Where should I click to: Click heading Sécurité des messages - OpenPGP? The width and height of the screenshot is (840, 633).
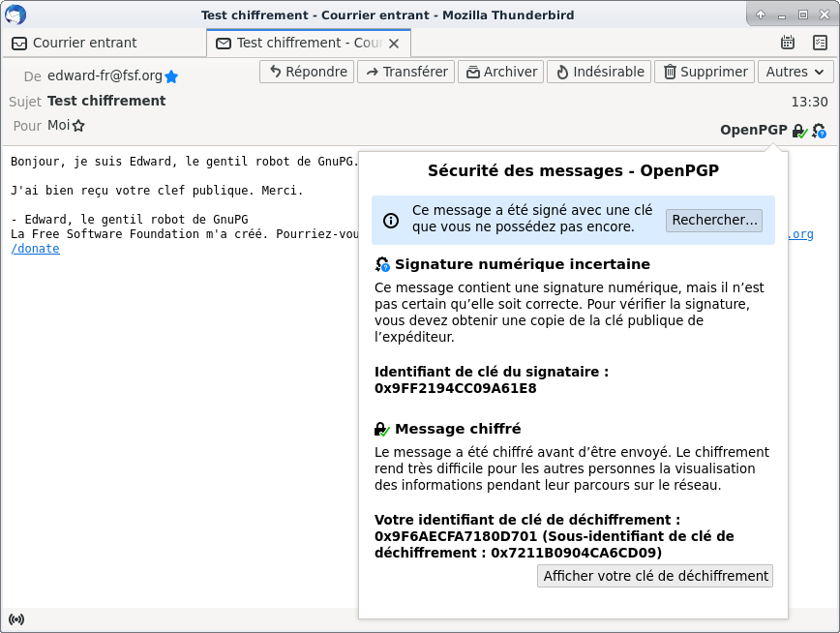pos(573,171)
